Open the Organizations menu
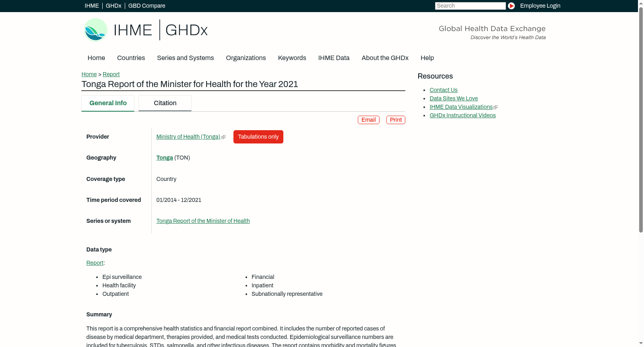 tap(246, 58)
